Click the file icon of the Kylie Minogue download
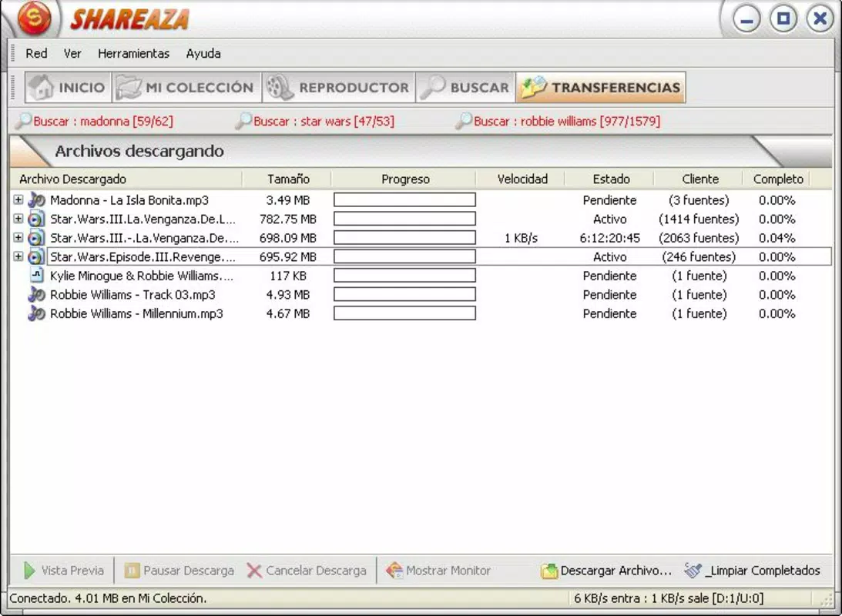 pyautogui.click(x=36, y=275)
